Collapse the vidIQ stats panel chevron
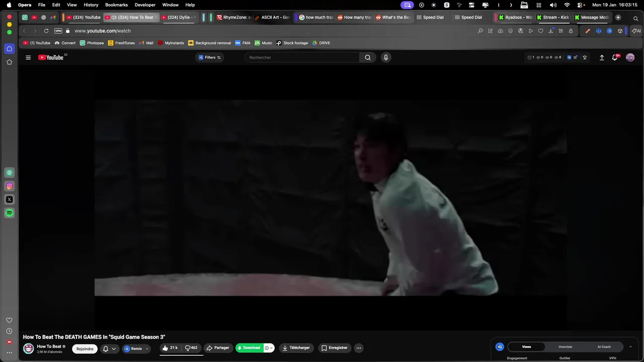644x362 pixels. (x=630, y=347)
